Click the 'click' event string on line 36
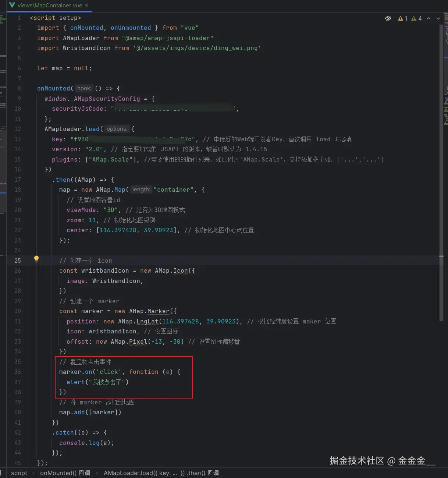This screenshot has height=478, width=448. [109, 372]
